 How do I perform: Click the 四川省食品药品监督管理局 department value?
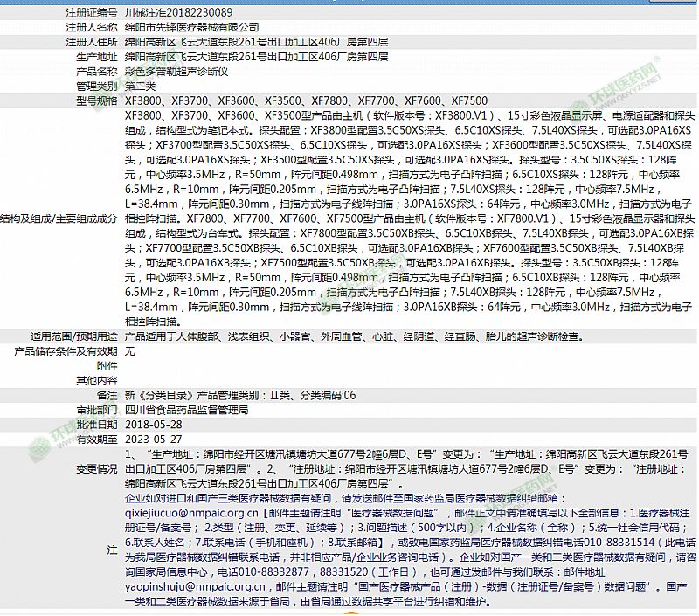point(187,409)
